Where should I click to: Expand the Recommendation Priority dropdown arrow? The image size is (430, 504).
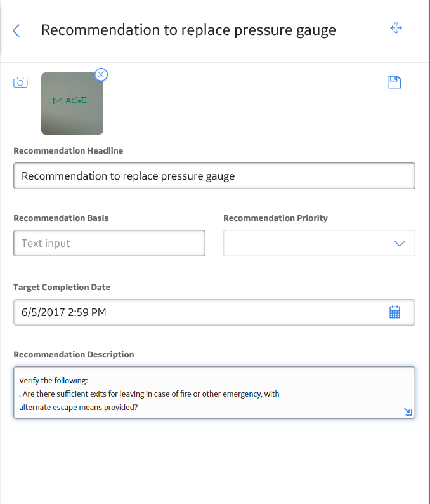(x=400, y=244)
